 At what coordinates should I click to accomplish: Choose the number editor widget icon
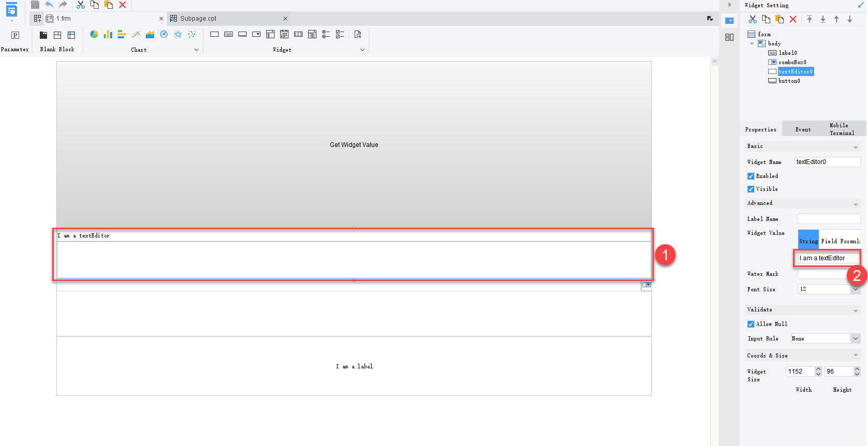[x=298, y=34]
